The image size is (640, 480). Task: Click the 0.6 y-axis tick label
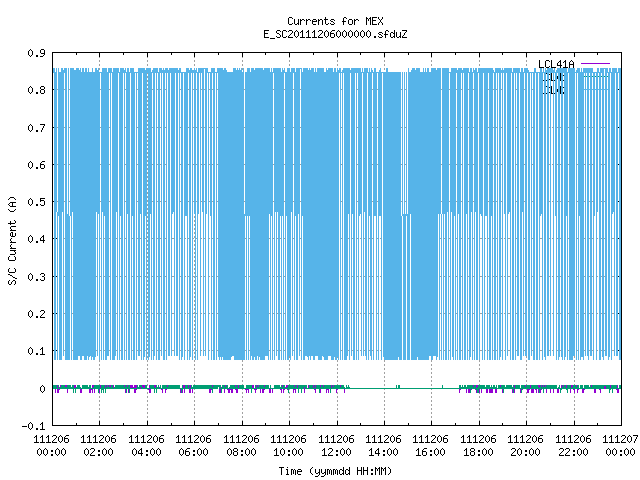click(x=36, y=165)
